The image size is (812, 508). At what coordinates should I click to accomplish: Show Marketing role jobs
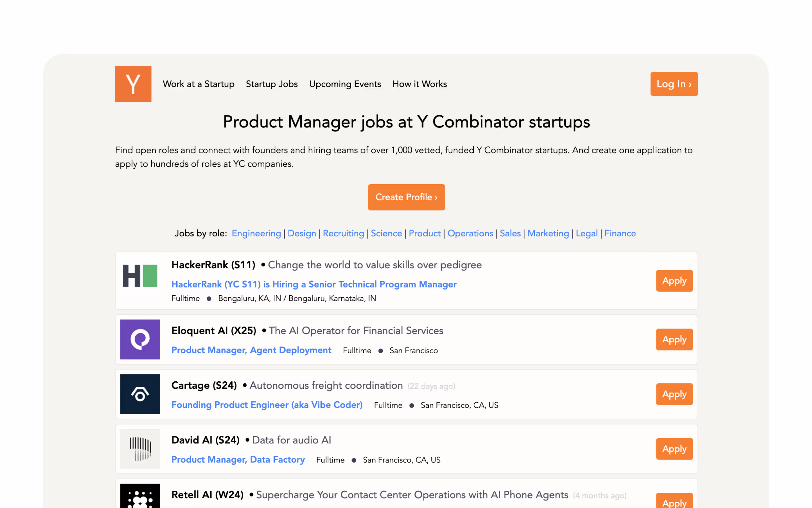pyautogui.click(x=548, y=233)
